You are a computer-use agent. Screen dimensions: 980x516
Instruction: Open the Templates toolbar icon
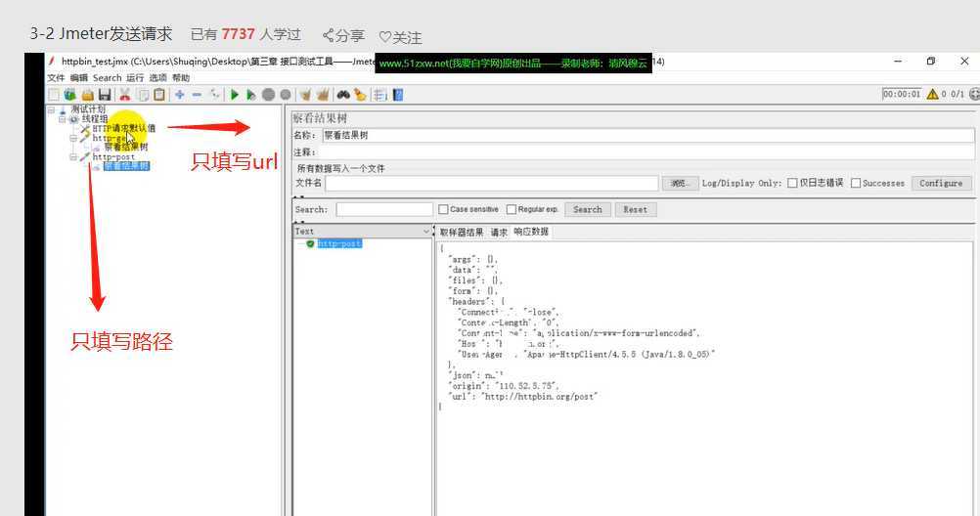(x=70, y=95)
